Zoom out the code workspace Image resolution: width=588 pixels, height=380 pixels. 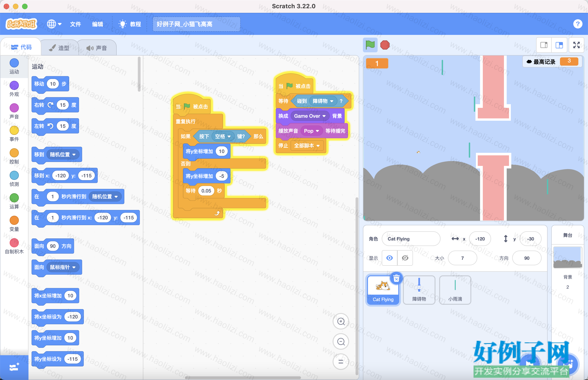[x=341, y=341]
